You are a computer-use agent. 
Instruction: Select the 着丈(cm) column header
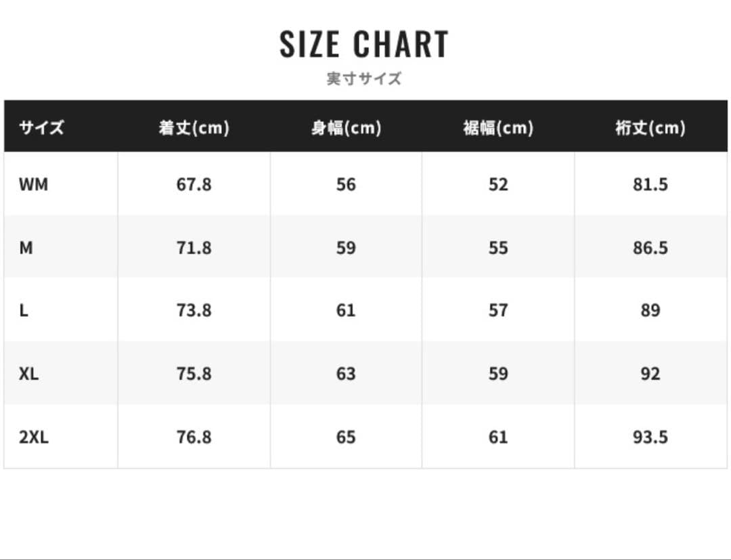[194, 127]
